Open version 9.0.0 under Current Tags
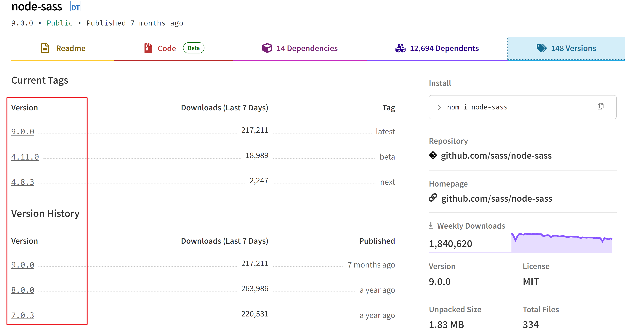 (23, 131)
